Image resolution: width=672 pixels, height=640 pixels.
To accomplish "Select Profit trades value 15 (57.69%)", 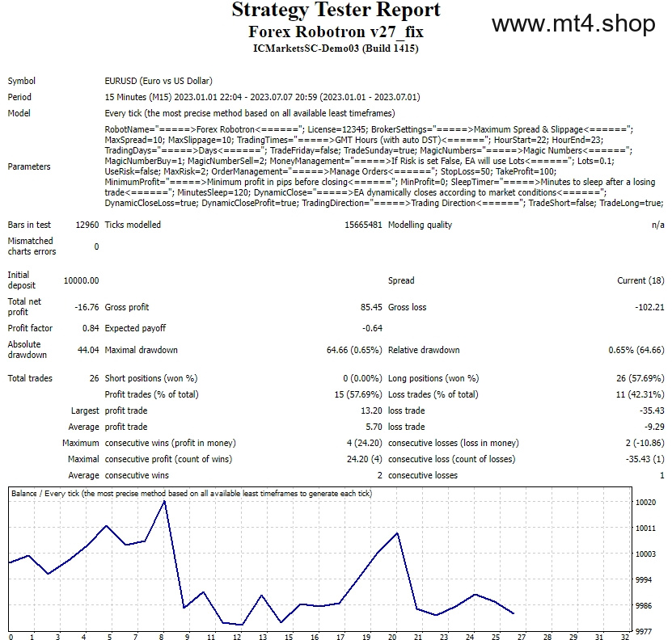I will coord(358,394).
